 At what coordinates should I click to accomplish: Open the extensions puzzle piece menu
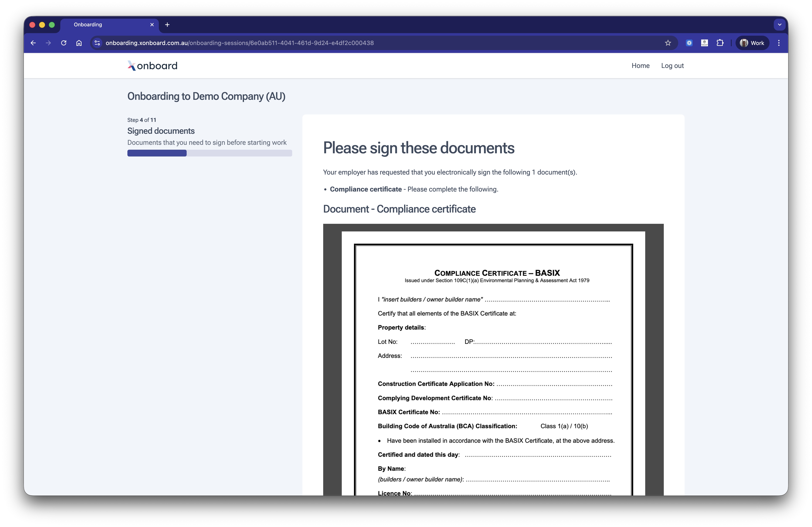720,43
